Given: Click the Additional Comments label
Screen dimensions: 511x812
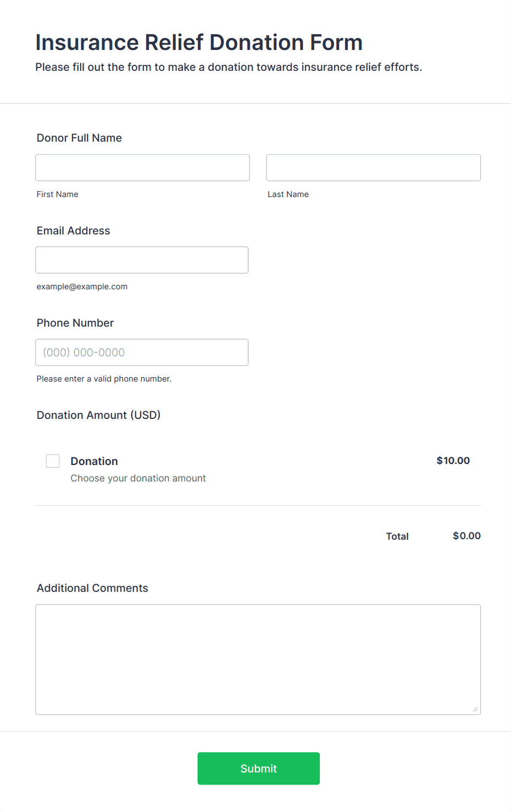Looking at the screenshot, I should 92,588.
